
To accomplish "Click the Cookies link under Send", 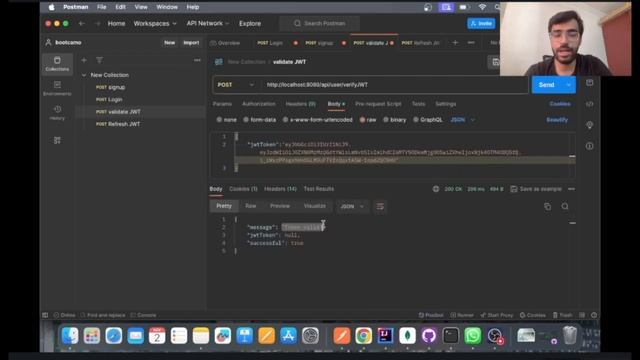I will (x=560, y=104).
